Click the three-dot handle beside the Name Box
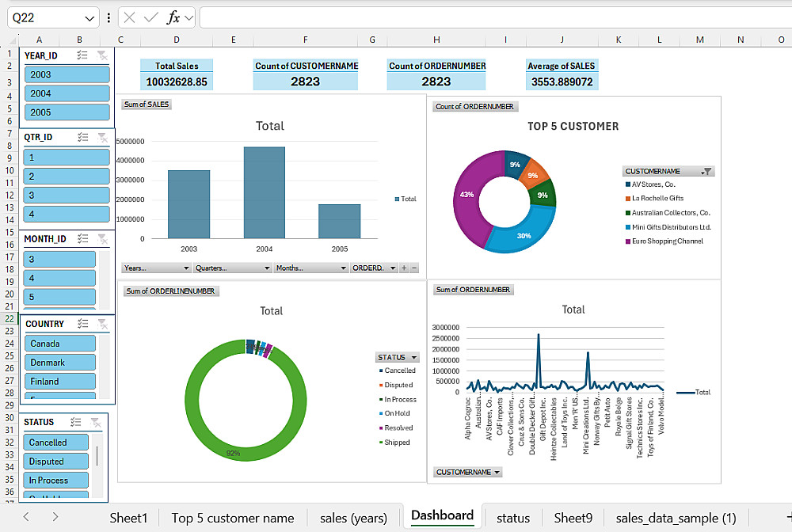Viewport: 792px width, 532px height. (109, 18)
